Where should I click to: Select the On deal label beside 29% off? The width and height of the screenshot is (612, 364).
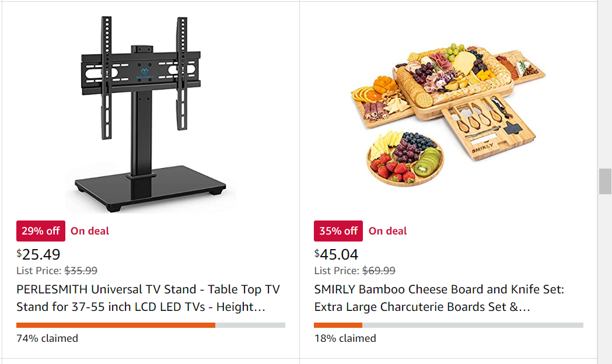click(90, 231)
